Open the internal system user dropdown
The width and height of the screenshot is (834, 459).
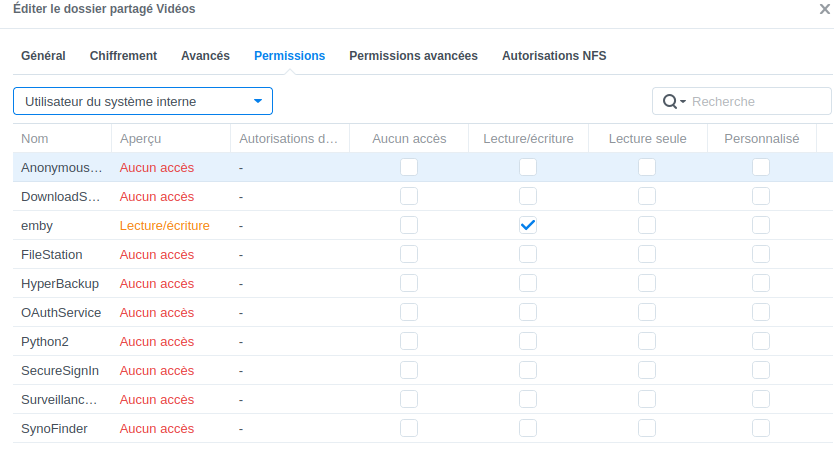143,101
